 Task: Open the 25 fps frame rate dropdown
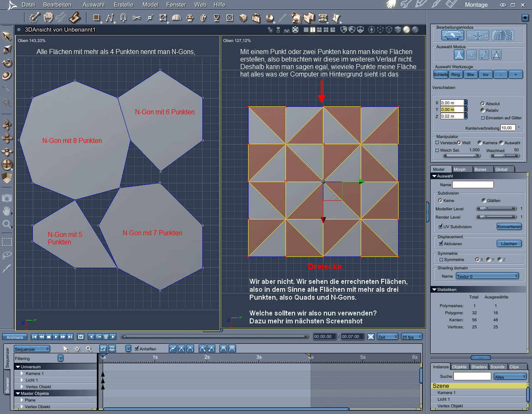tap(411, 337)
